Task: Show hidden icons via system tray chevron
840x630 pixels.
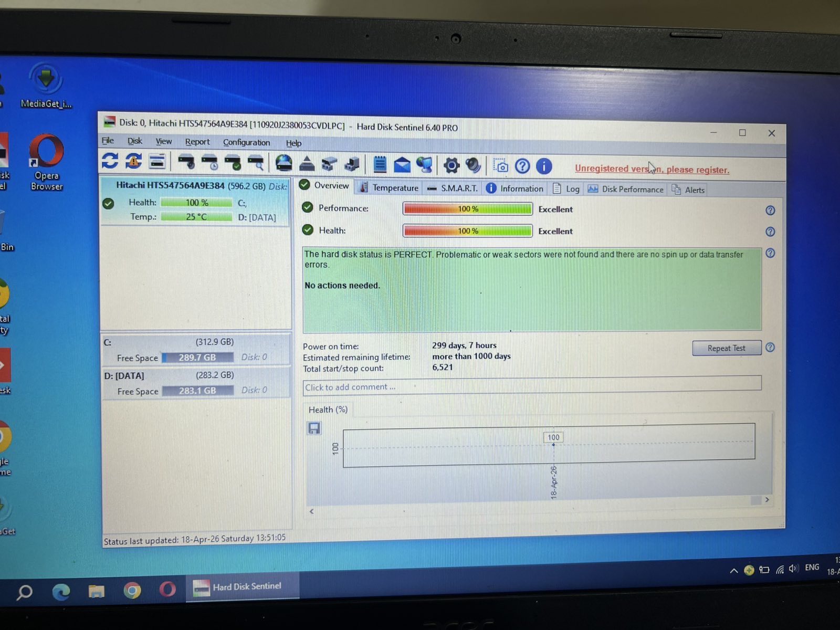Action: click(733, 571)
